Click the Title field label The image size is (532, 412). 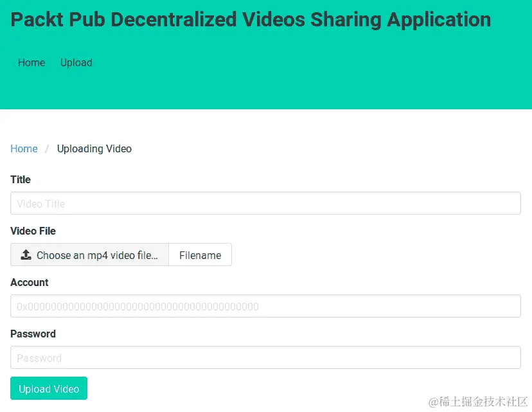pos(21,179)
